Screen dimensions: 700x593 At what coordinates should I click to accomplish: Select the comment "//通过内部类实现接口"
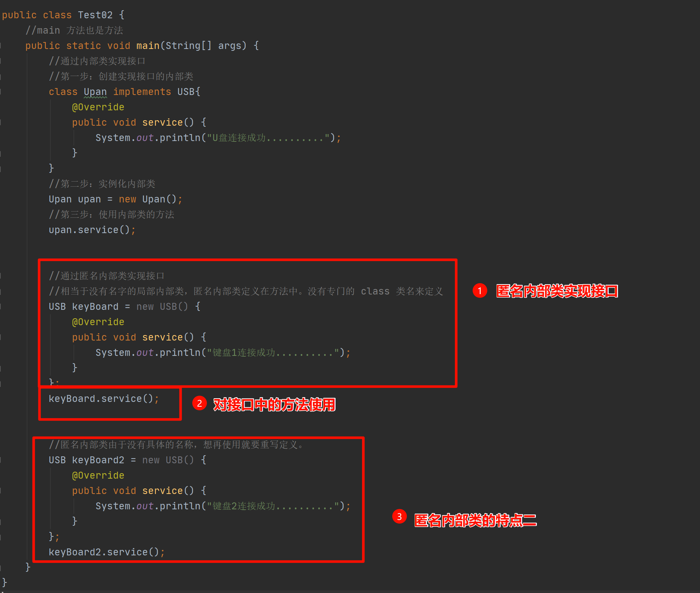pos(97,61)
